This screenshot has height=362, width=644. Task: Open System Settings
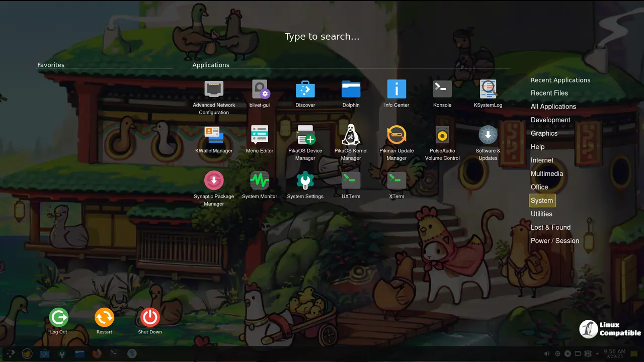tap(305, 180)
